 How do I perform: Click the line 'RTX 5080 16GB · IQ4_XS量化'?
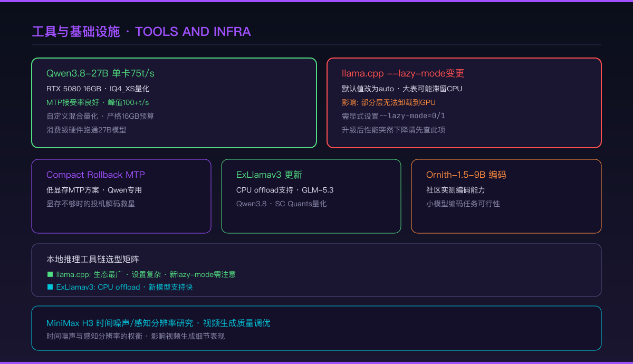click(98, 89)
